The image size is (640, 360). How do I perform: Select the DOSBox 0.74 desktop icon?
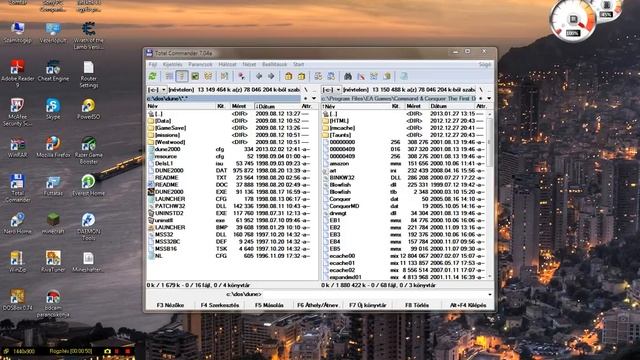coord(17,300)
